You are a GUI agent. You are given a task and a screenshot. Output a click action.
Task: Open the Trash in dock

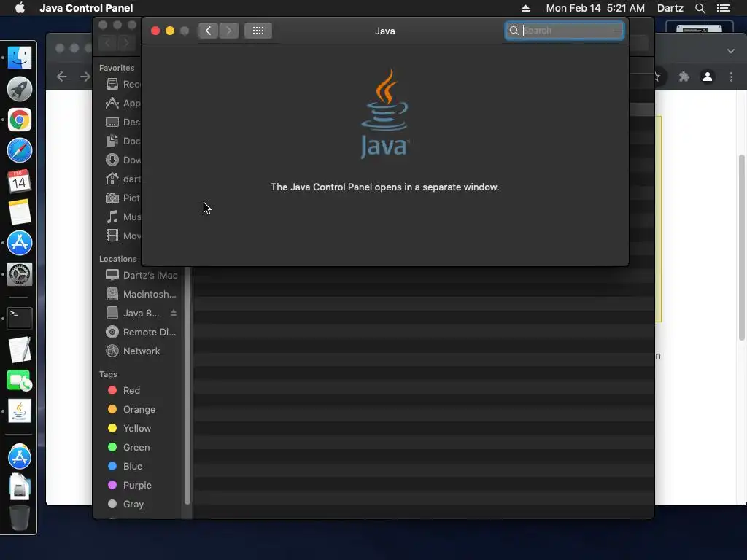click(20, 518)
